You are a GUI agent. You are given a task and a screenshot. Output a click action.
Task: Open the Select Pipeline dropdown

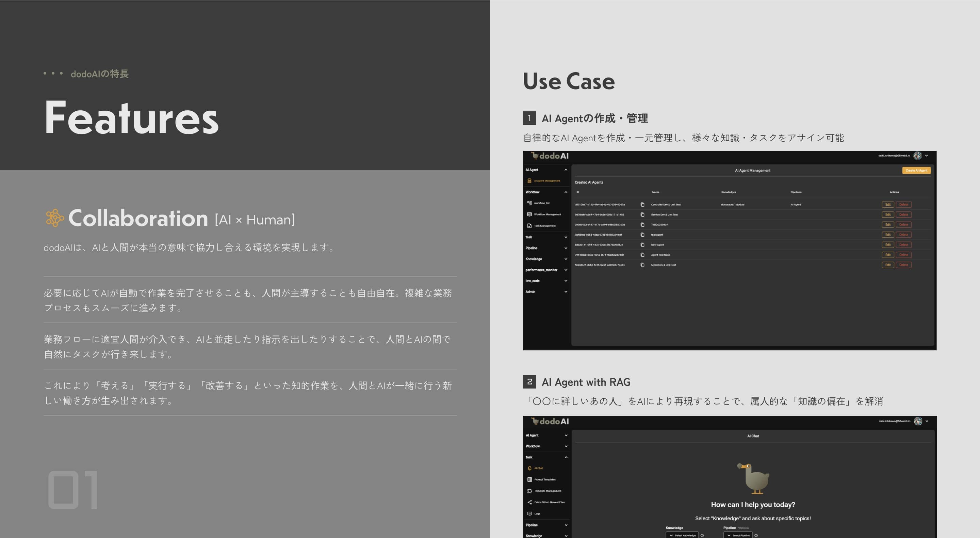[738, 535]
